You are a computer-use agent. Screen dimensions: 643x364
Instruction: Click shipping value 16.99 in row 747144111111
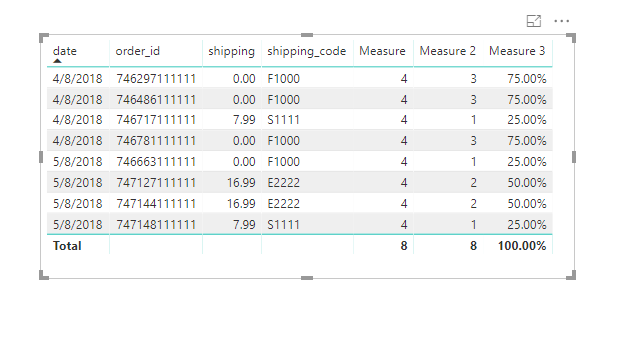click(x=241, y=204)
